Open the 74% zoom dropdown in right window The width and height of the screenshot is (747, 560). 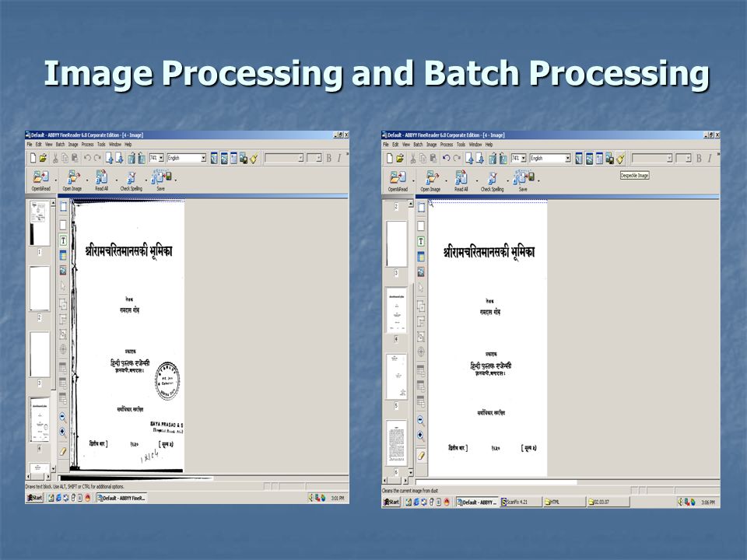tap(523, 158)
